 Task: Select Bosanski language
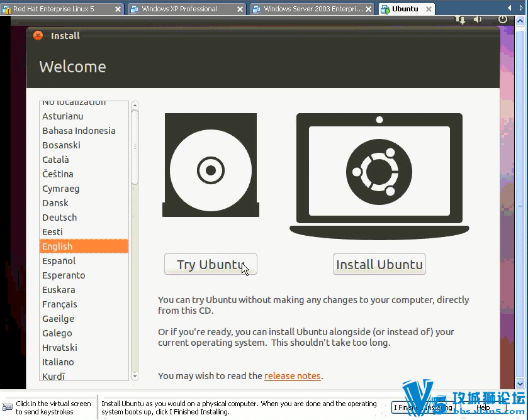84,145
